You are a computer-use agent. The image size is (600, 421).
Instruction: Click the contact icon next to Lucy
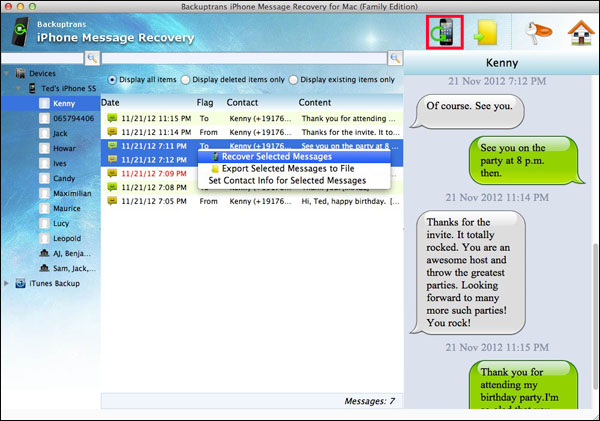point(44,224)
